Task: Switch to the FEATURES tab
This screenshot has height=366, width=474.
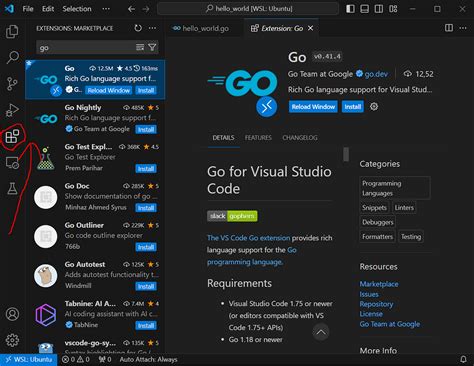Action: 258,138
